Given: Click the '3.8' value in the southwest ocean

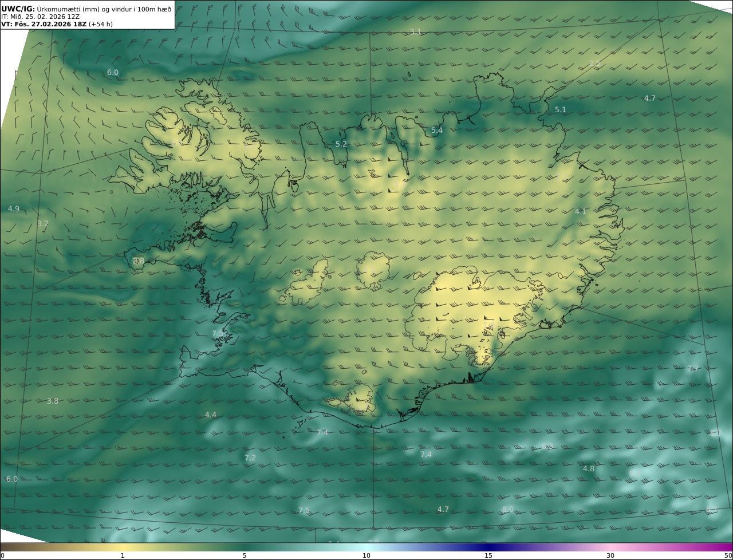Looking at the screenshot, I should (53, 401).
